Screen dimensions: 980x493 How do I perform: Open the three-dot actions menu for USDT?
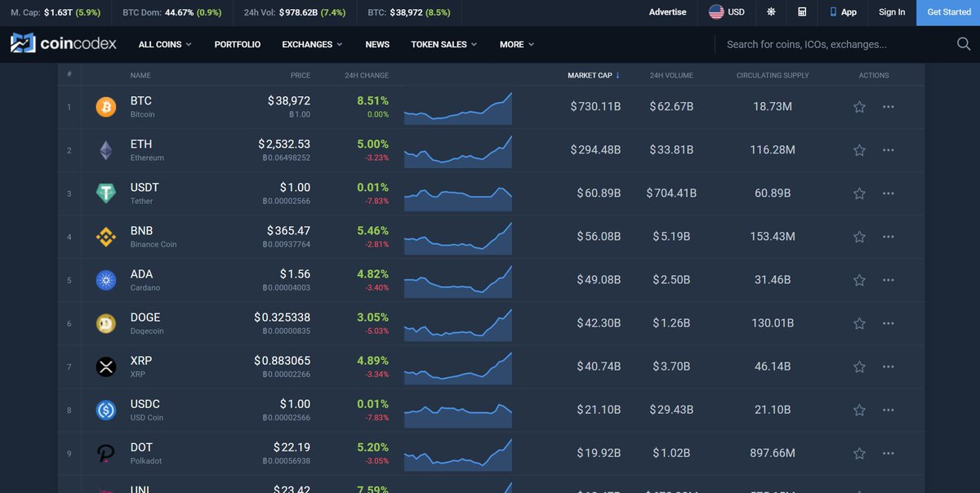point(889,193)
